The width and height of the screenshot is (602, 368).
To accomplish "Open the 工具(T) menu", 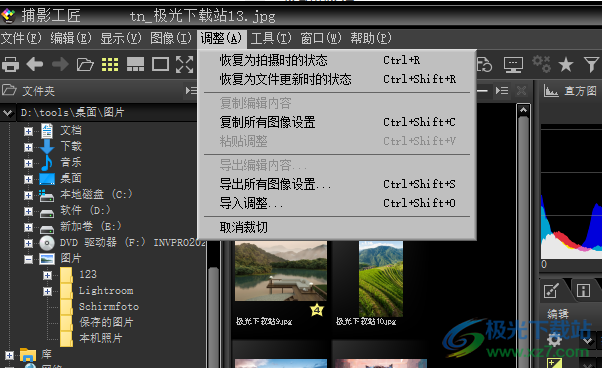I will [x=271, y=38].
